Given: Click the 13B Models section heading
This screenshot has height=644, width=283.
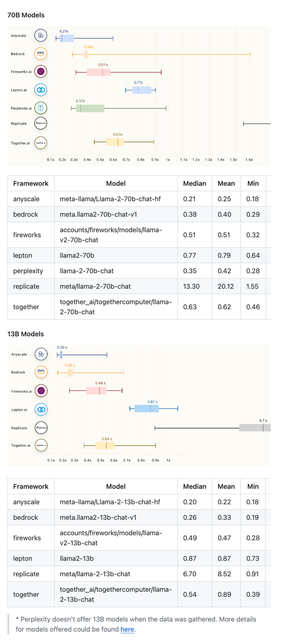Looking at the screenshot, I should (x=26, y=334).
